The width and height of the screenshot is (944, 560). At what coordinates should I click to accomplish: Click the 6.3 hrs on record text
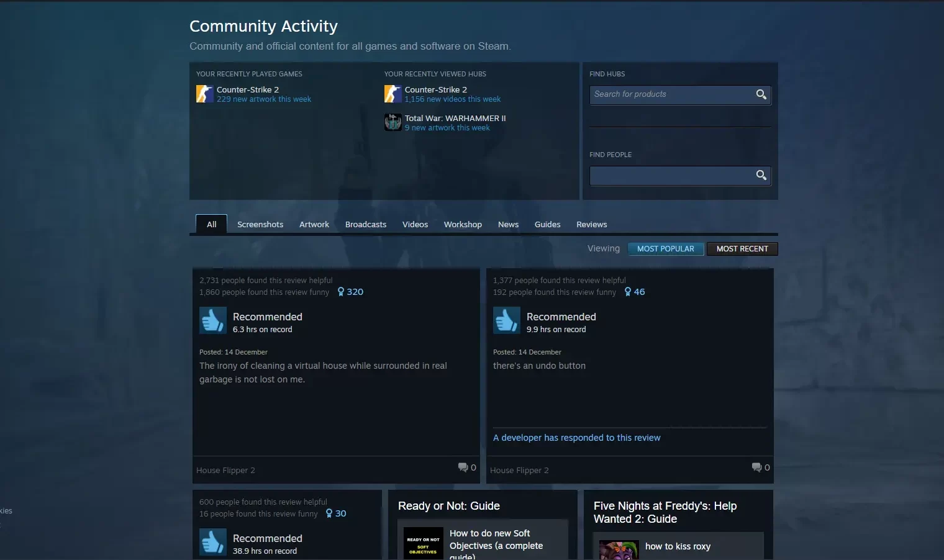tap(262, 330)
